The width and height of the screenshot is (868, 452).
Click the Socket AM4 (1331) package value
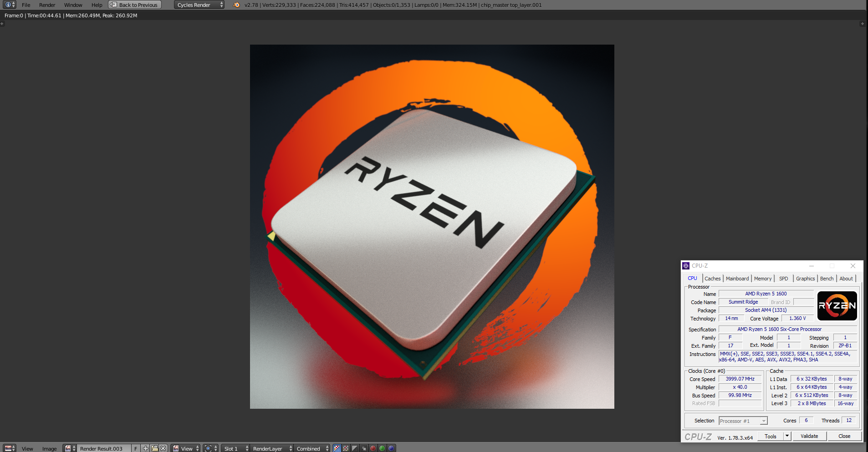[x=766, y=310]
